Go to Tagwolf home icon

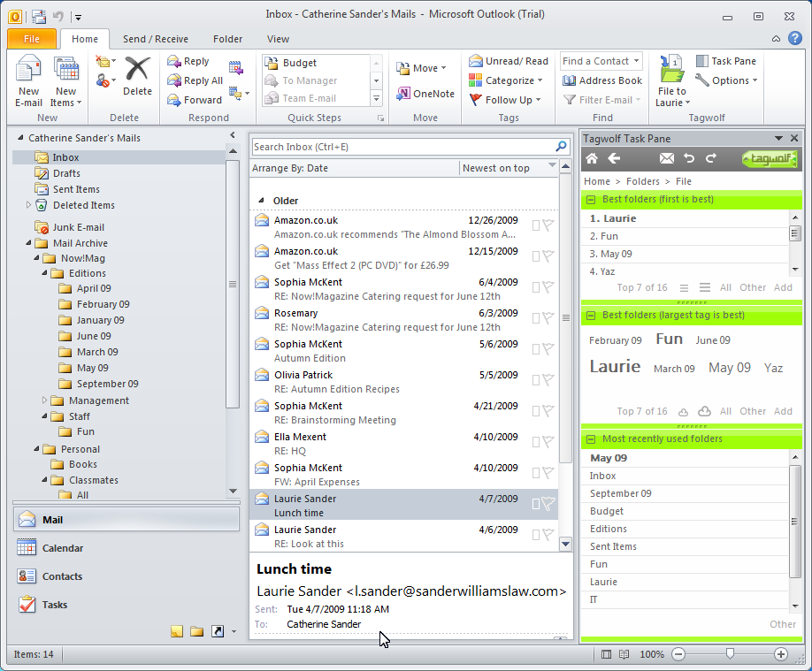click(592, 158)
